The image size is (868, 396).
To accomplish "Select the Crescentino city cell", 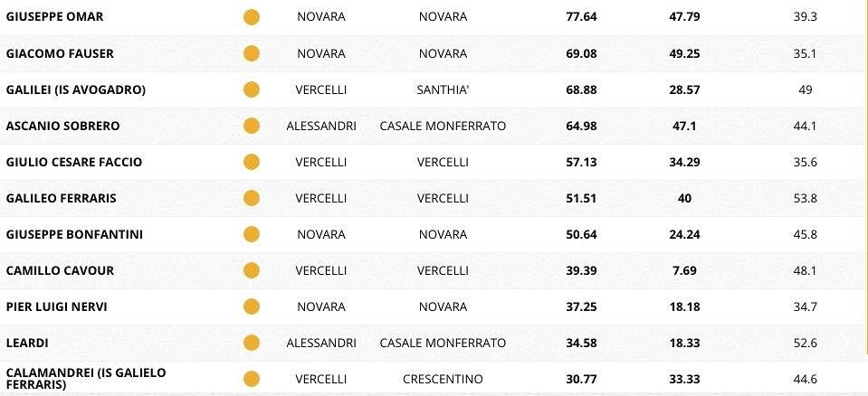I will coord(444,379).
